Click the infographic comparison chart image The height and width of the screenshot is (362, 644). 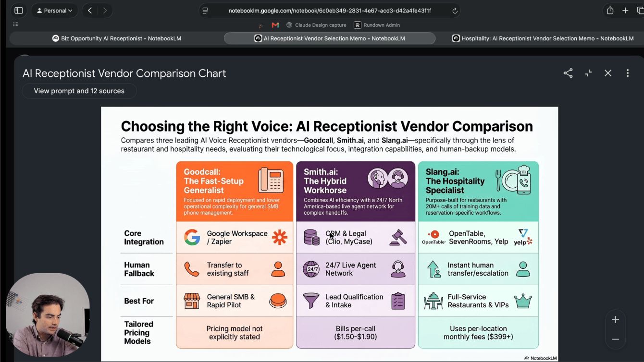[330, 234]
